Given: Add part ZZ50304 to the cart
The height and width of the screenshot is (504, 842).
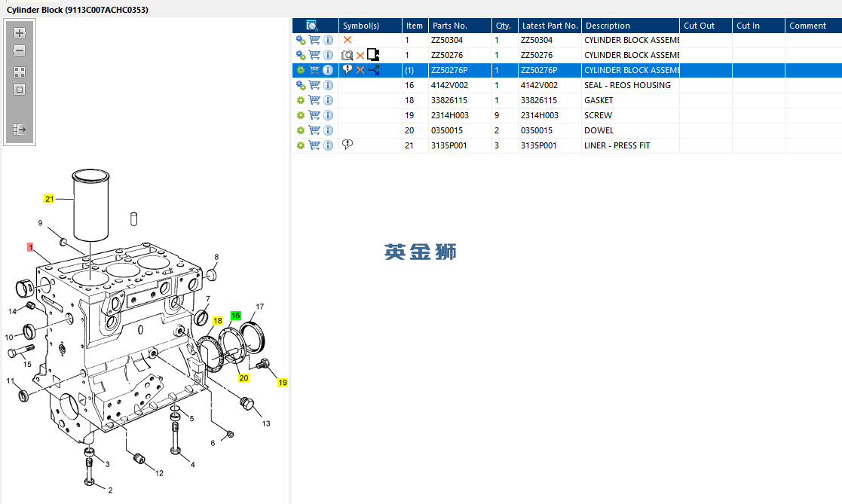Looking at the screenshot, I should 314,40.
